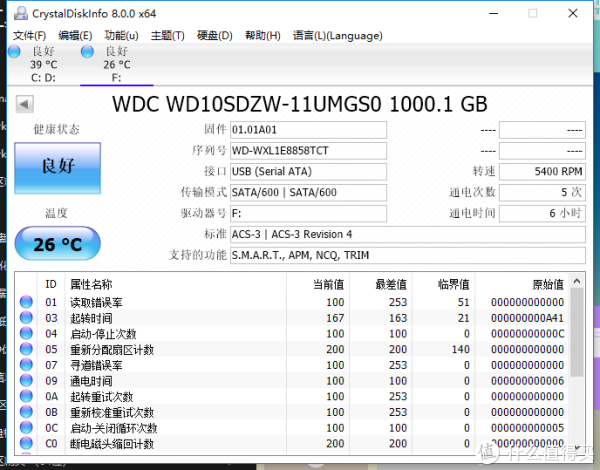This screenshot has height=470, width=600.
Task: Open the 硬盘(D) menu
Action: coord(215,36)
